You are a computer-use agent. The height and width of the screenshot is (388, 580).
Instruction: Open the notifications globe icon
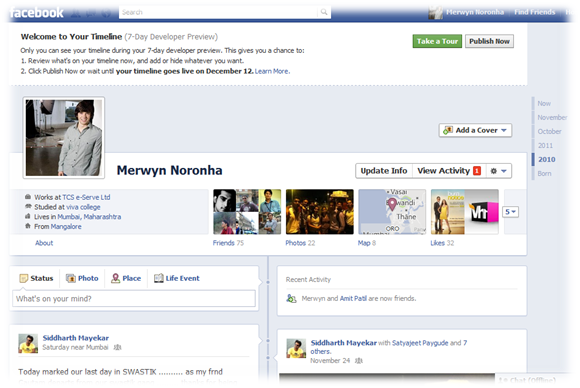pyautogui.click(x=106, y=13)
